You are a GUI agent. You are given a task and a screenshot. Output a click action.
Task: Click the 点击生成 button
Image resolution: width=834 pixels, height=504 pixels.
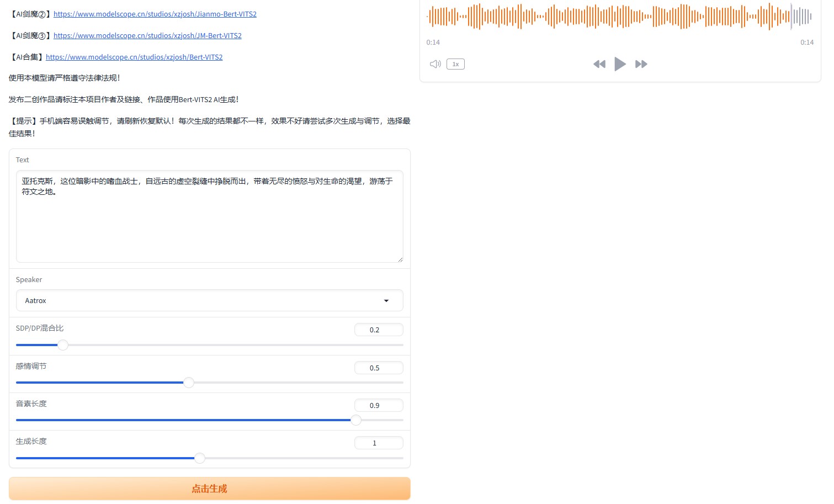pyautogui.click(x=210, y=489)
